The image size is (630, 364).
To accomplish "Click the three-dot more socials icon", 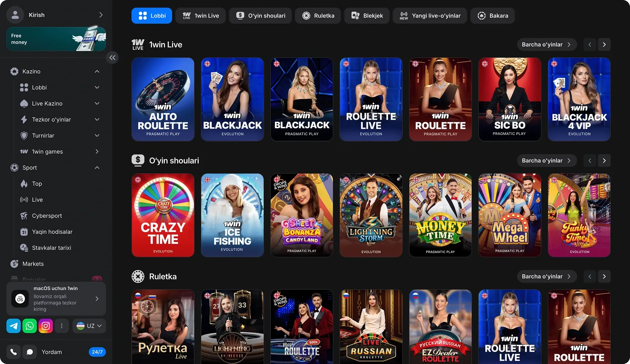I will tap(62, 326).
